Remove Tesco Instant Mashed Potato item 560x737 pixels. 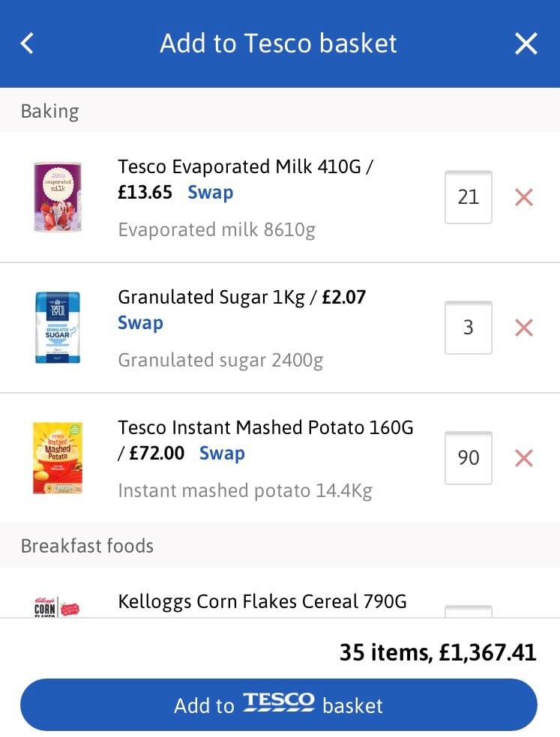523,458
